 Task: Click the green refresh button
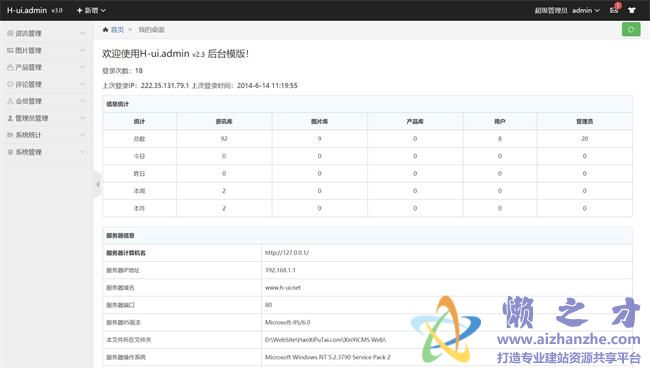[x=631, y=29]
